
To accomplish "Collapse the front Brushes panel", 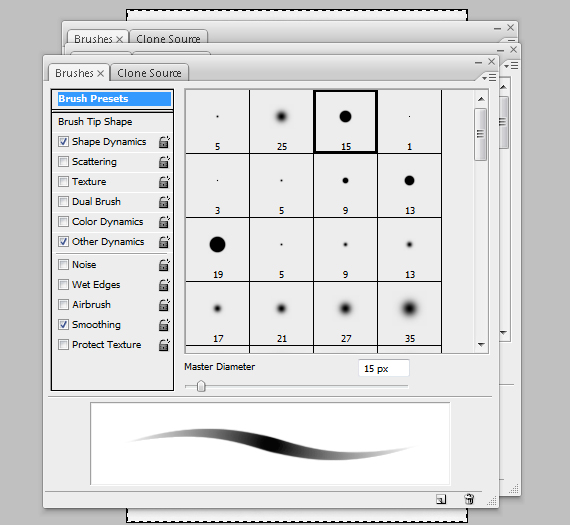I will tap(478, 63).
